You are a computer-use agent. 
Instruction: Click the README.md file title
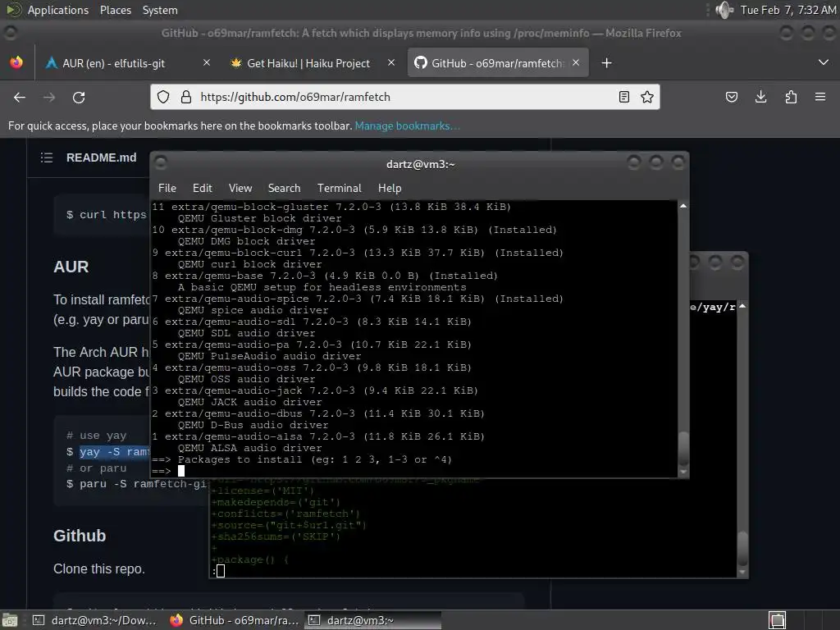tap(101, 157)
